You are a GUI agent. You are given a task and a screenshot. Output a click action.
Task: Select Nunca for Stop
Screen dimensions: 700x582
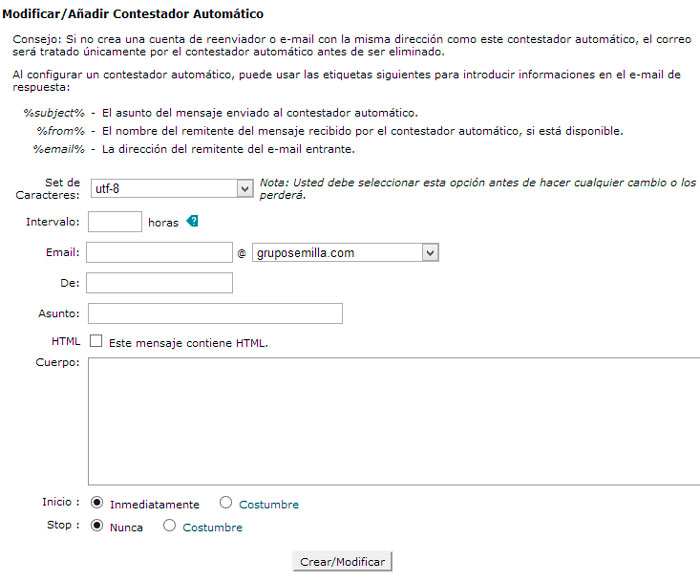pos(97,526)
